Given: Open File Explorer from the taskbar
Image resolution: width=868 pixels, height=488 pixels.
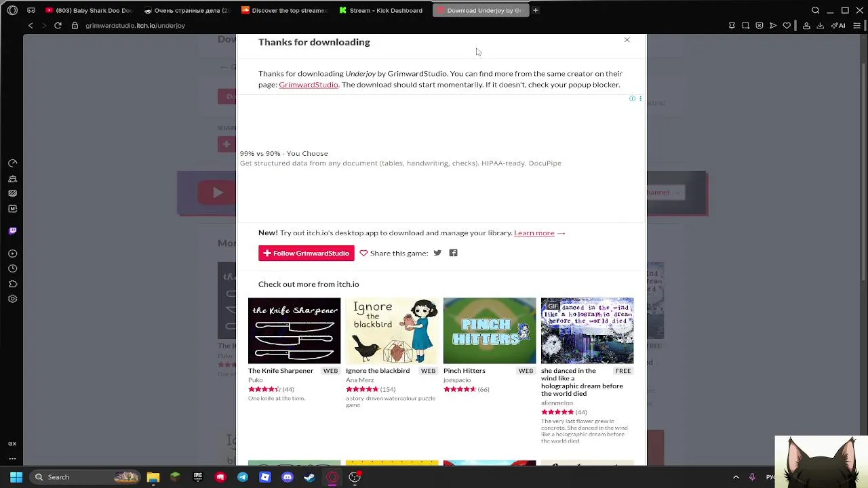Looking at the screenshot, I should click(x=153, y=477).
